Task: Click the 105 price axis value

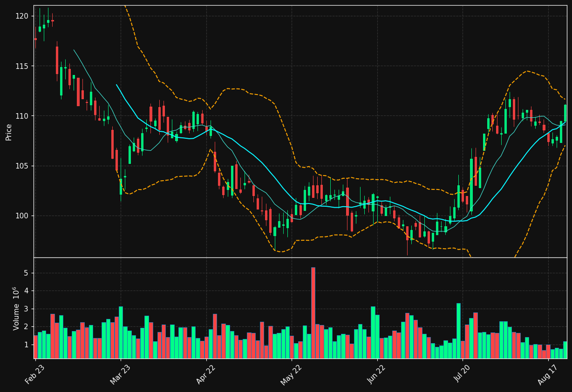Action: 22,166
